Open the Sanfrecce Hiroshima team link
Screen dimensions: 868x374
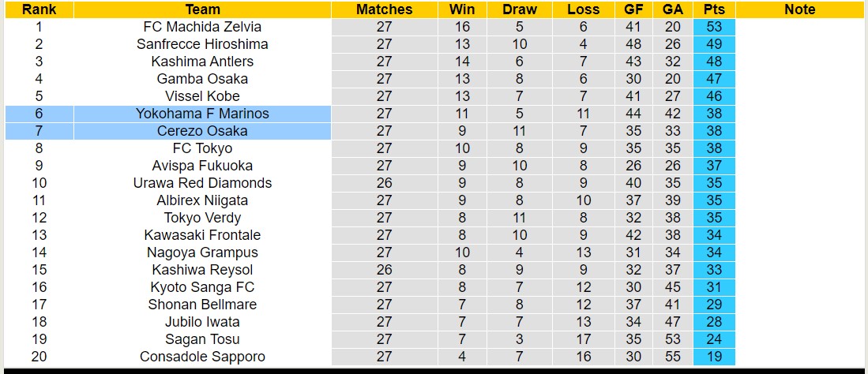(x=202, y=44)
